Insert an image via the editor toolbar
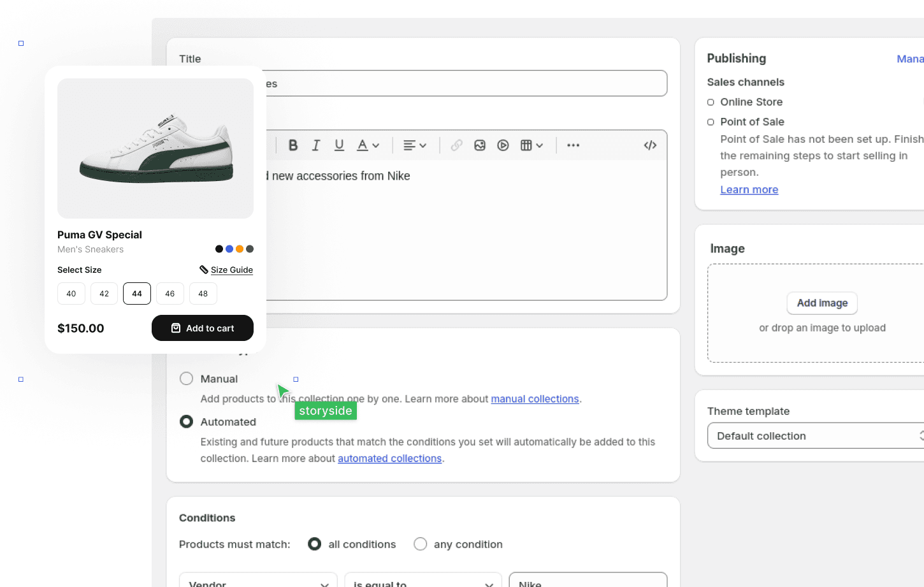This screenshot has height=587, width=924. coord(480,145)
